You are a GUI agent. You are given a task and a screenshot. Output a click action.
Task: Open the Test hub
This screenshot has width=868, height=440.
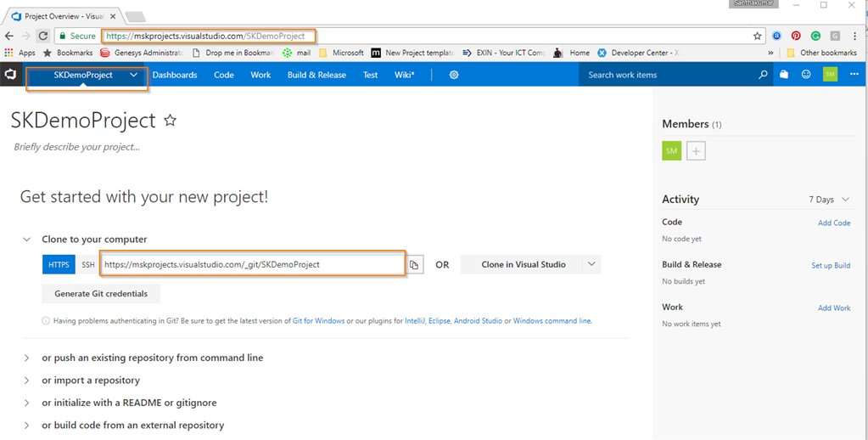370,75
